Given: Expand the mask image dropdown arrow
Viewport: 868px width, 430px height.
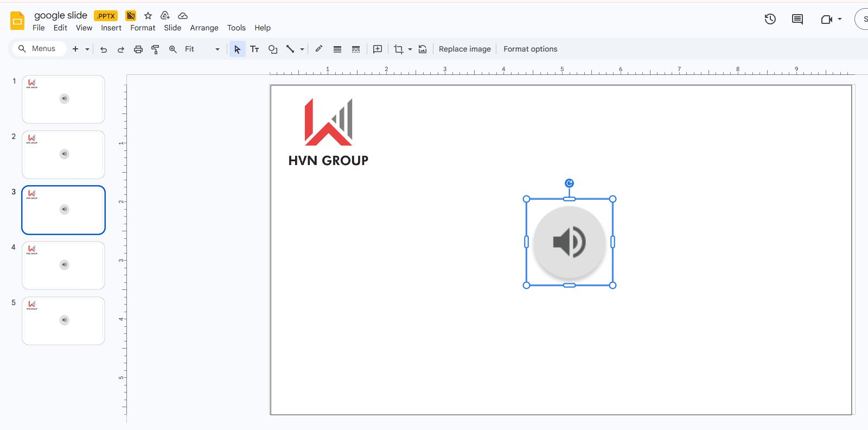Looking at the screenshot, I should 410,49.
